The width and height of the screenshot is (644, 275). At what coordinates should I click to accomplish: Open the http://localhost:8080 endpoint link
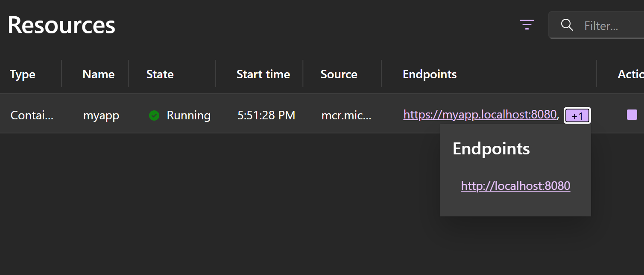point(515,186)
